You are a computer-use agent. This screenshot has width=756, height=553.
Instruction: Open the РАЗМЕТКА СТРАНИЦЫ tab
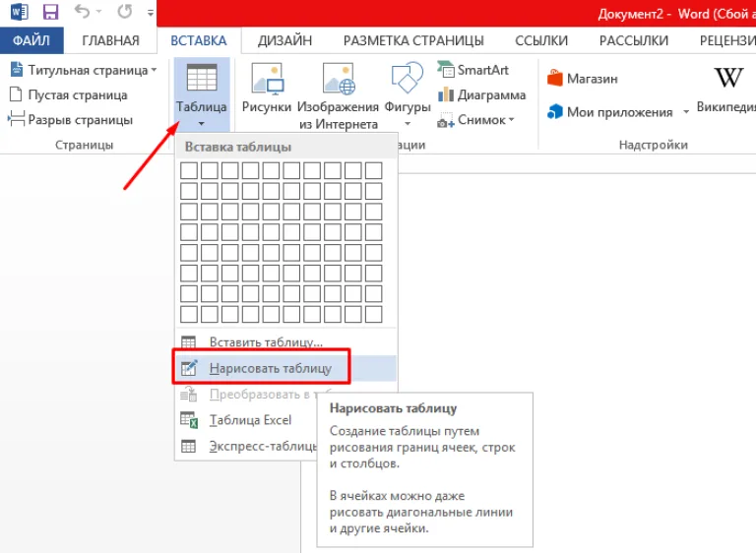(413, 40)
